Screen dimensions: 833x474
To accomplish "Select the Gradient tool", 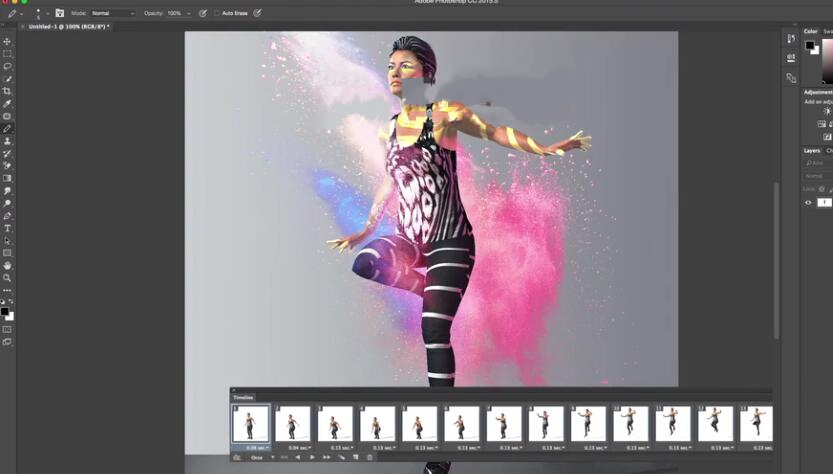I will [x=7, y=179].
